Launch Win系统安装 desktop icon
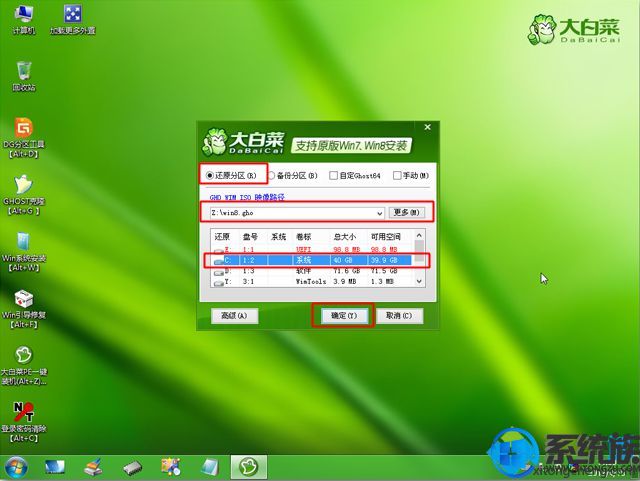 [x=24, y=252]
